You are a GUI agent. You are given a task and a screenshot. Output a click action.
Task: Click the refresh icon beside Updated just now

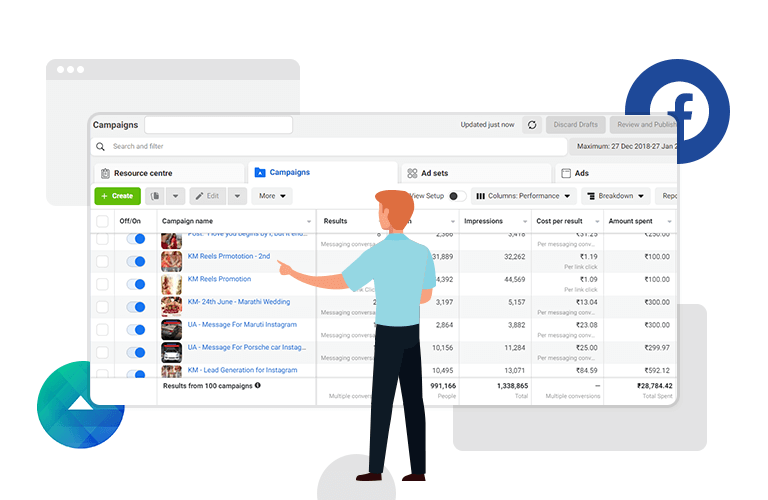coord(532,125)
